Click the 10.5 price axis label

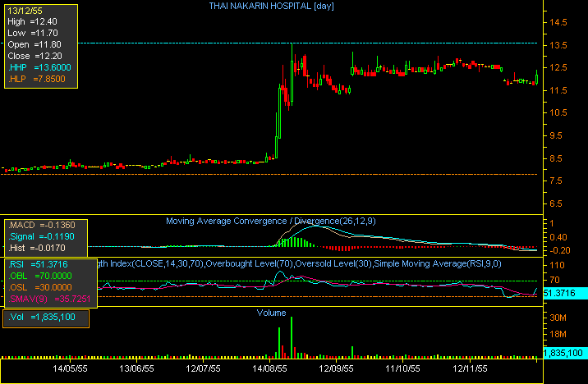tap(558, 112)
